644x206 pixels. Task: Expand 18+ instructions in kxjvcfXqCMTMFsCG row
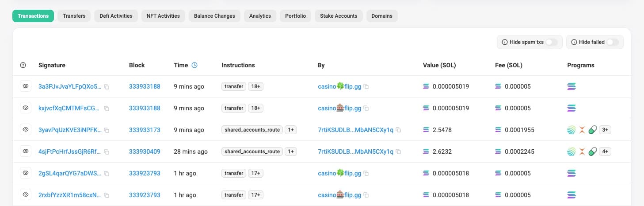pyautogui.click(x=255, y=108)
